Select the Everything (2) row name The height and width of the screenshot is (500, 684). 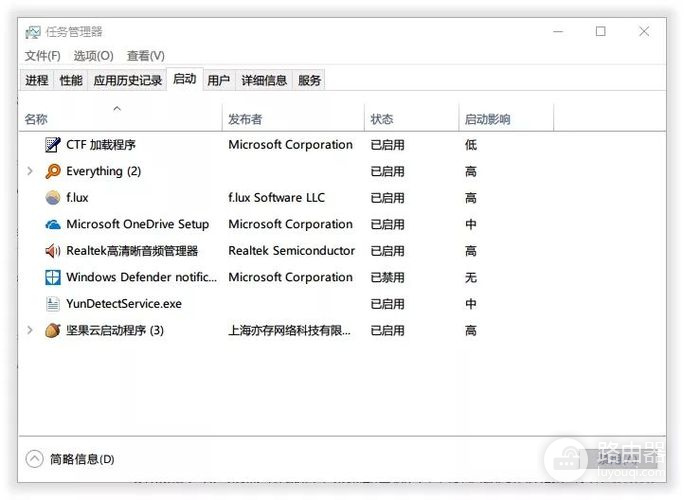[x=103, y=171]
